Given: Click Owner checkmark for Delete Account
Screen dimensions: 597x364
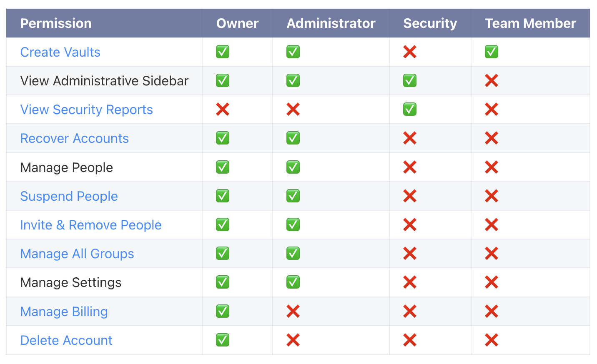Looking at the screenshot, I should (x=223, y=340).
